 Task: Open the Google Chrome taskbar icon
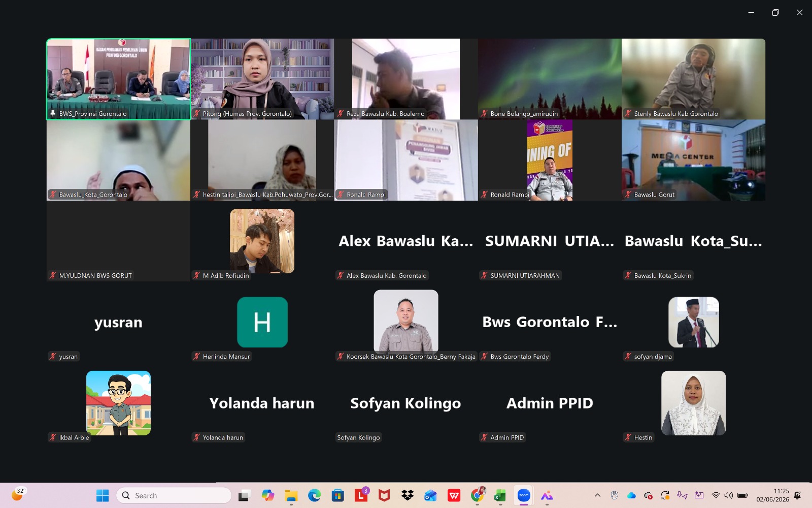pos(477,495)
